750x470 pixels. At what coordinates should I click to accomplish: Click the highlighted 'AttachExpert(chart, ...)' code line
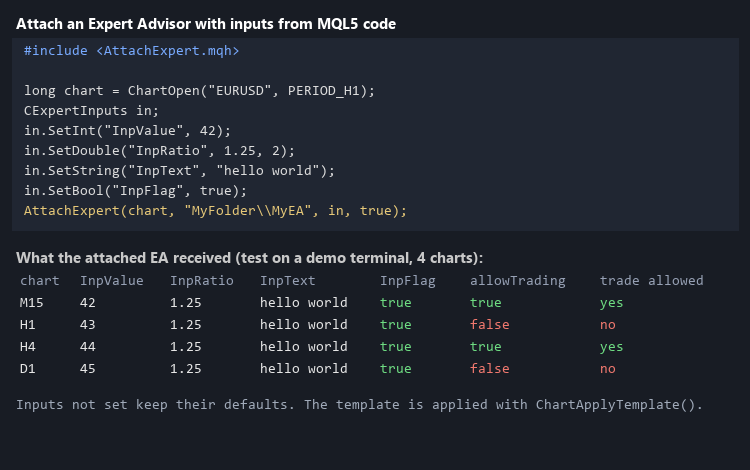click(x=215, y=211)
